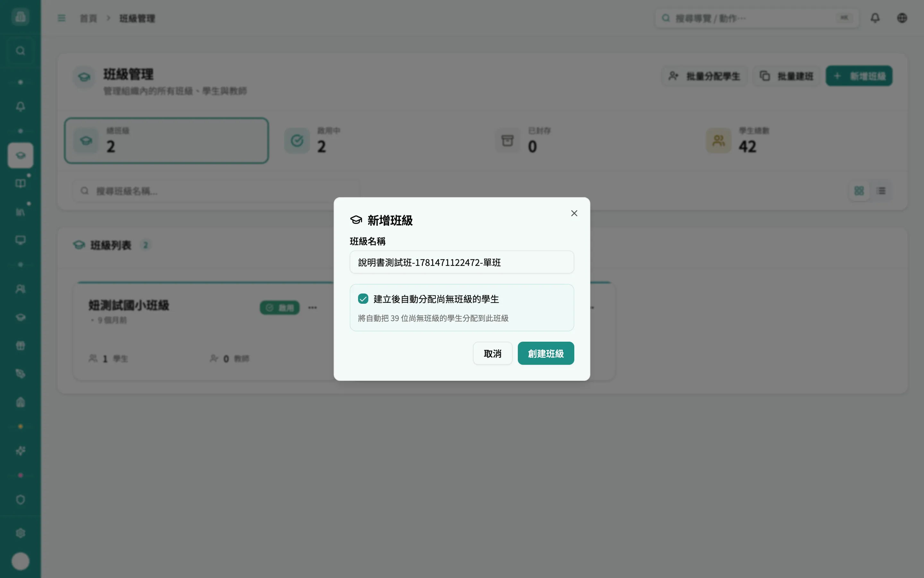Select the 總班級 stat card
Viewport: 924px width, 578px height.
tap(167, 141)
